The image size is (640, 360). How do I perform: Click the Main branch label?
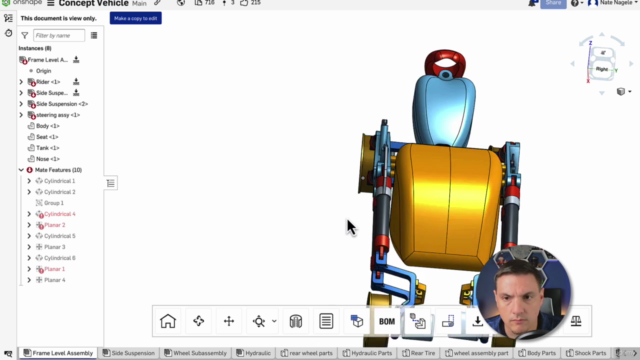click(139, 3)
